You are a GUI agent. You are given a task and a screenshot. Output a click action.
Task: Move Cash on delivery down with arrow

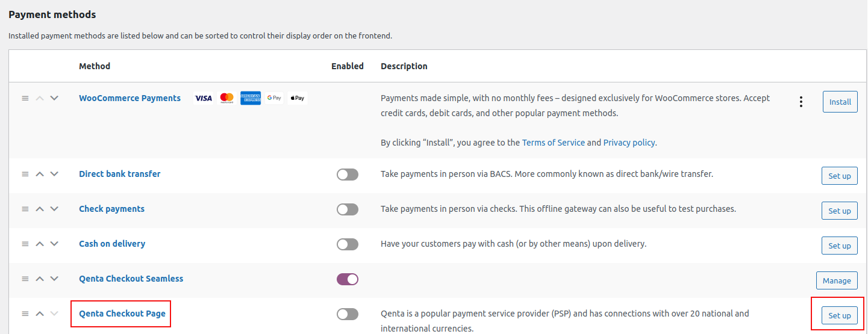tap(54, 244)
